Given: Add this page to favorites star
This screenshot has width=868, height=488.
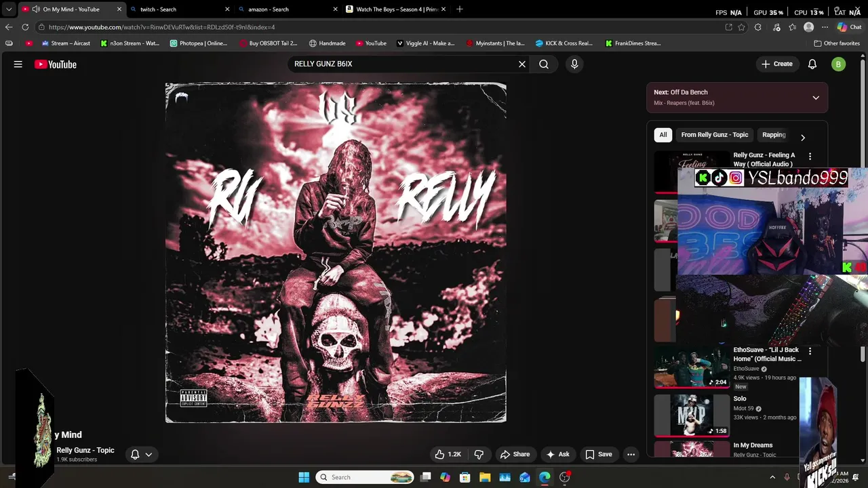Looking at the screenshot, I should point(742,27).
